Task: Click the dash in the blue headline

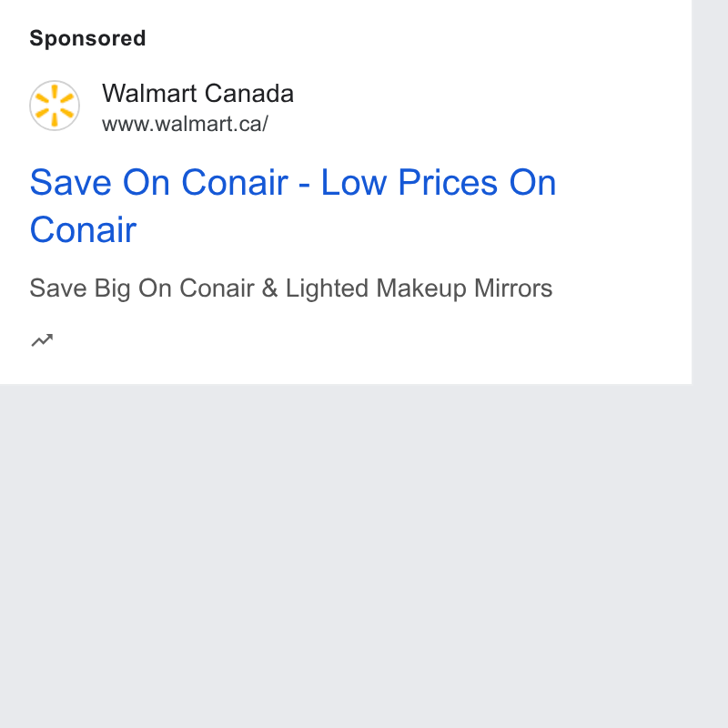Action: (x=304, y=186)
